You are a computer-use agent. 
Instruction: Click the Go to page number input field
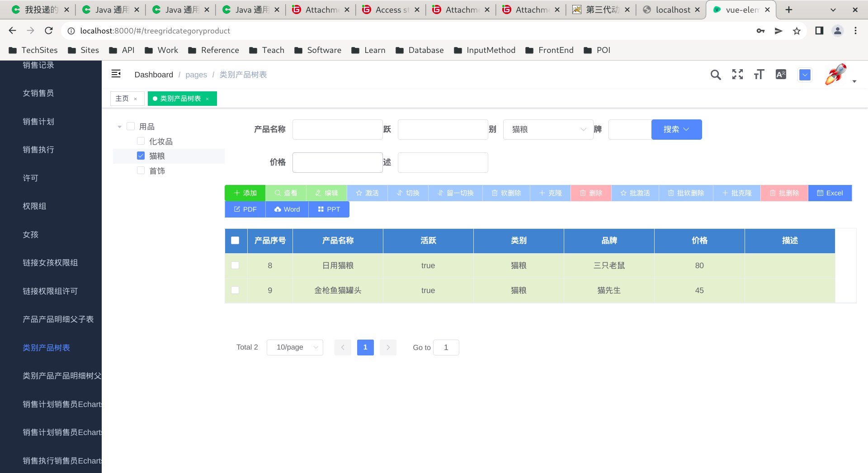pyautogui.click(x=446, y=347)
